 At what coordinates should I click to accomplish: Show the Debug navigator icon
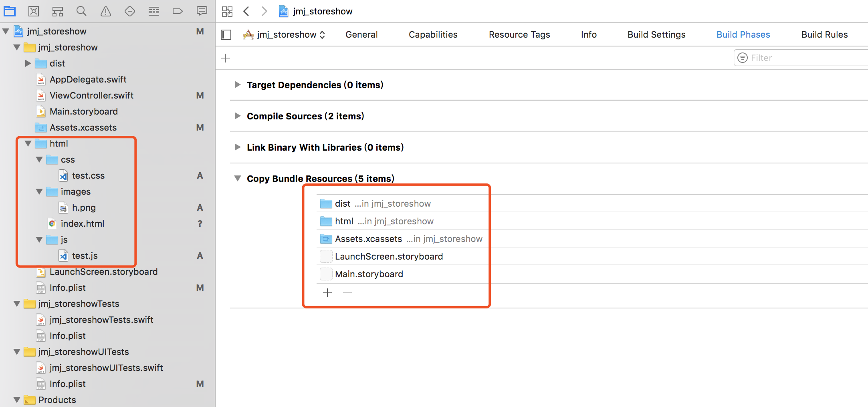coord(154,11)
